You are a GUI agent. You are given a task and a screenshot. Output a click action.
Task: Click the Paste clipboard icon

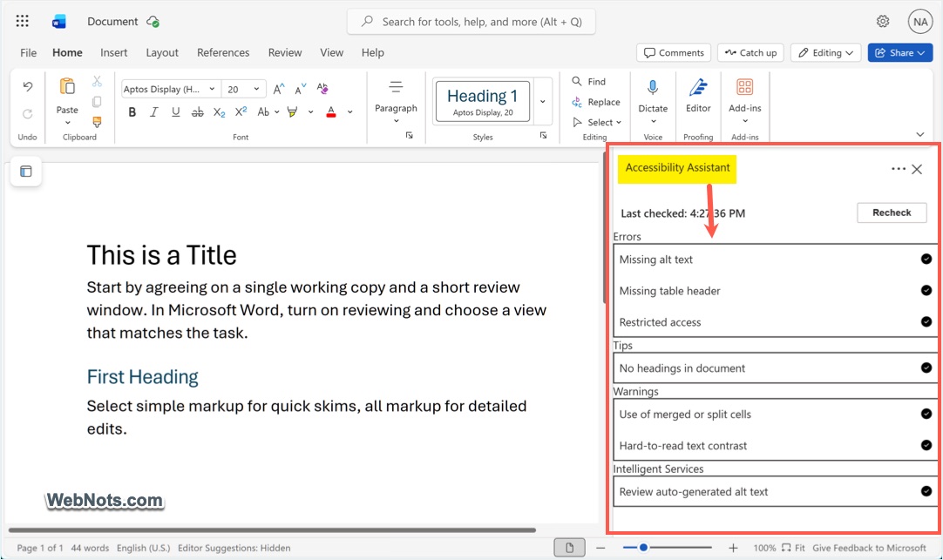point(67,86)
